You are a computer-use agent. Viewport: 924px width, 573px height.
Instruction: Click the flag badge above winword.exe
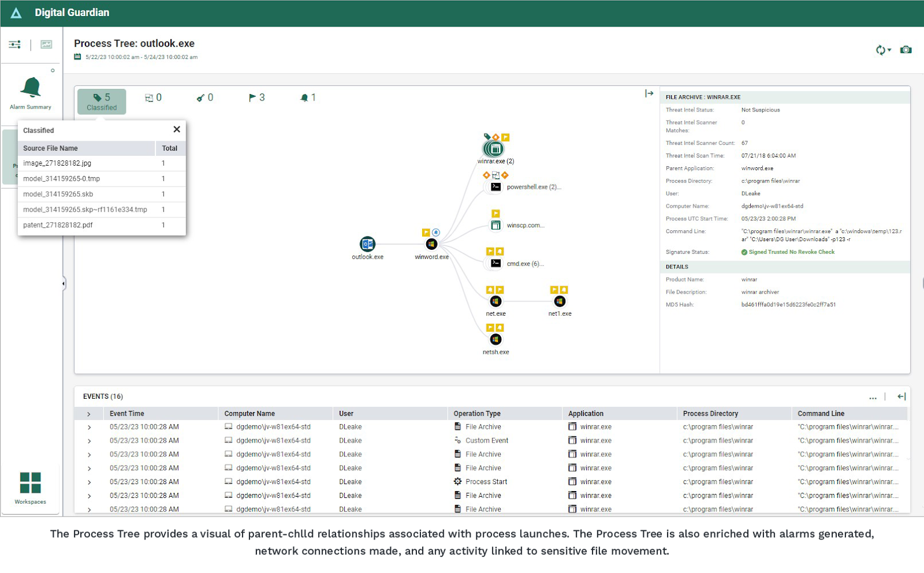(x=426, y=233)
